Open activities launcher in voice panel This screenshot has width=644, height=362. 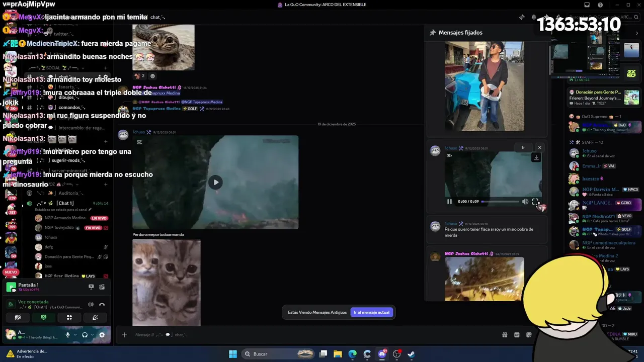coord(69,317)
